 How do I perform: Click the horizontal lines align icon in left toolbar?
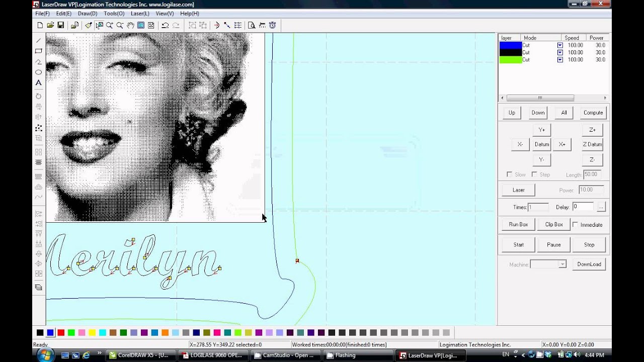click(39, 162)
